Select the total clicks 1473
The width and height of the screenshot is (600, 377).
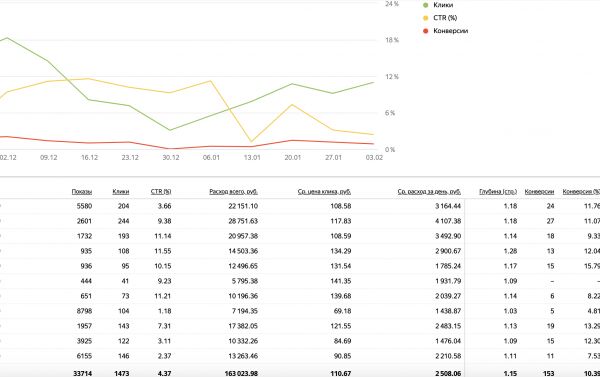point(122,373)
